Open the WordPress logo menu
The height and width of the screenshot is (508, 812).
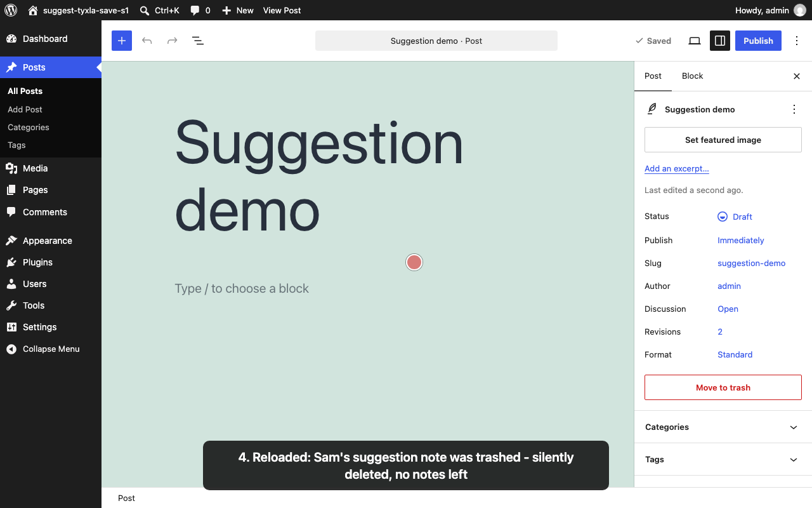coord(11,10)
